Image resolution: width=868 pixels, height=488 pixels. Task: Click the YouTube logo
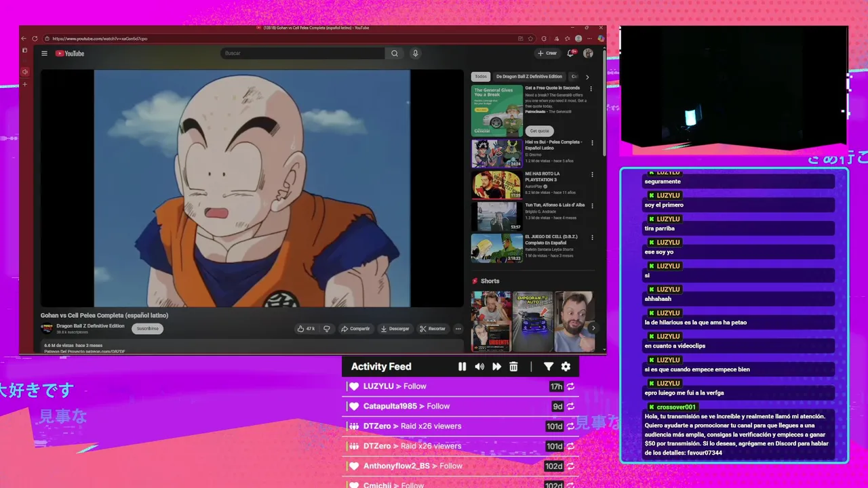pyautogui.click(x=70, y=54)
